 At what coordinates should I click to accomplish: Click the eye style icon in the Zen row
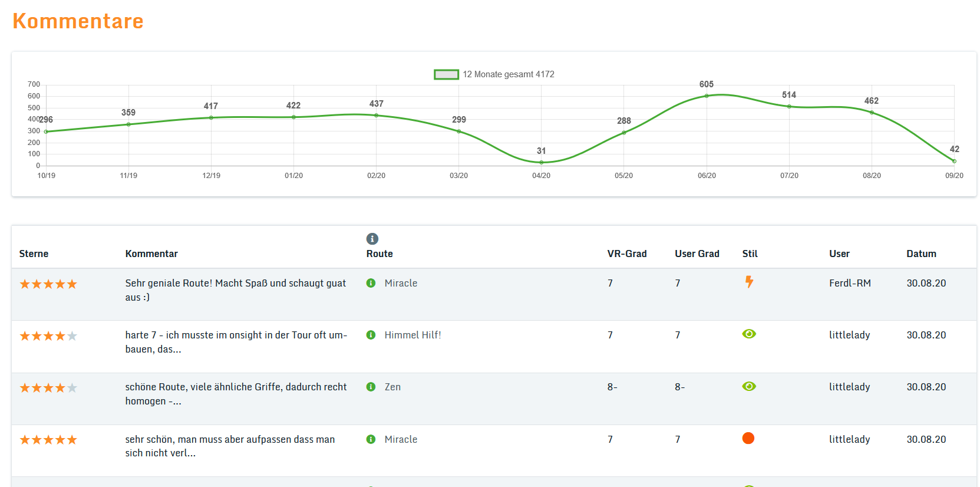[749, 386]
